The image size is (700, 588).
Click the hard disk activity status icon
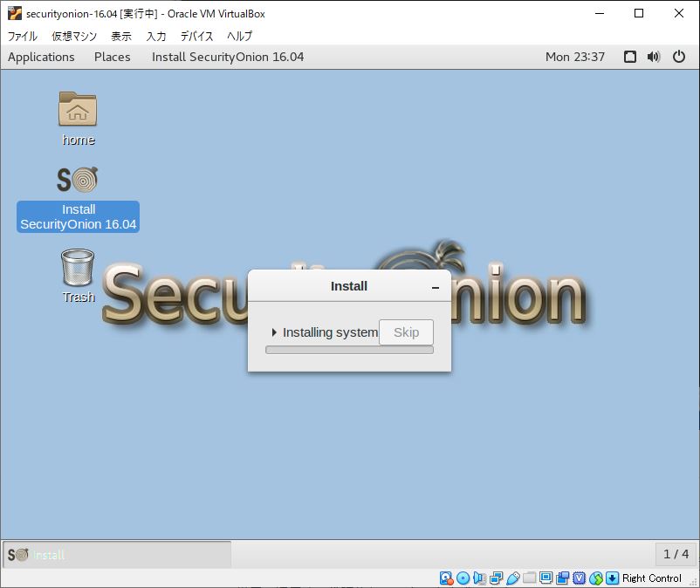click(x=446, y=578)
